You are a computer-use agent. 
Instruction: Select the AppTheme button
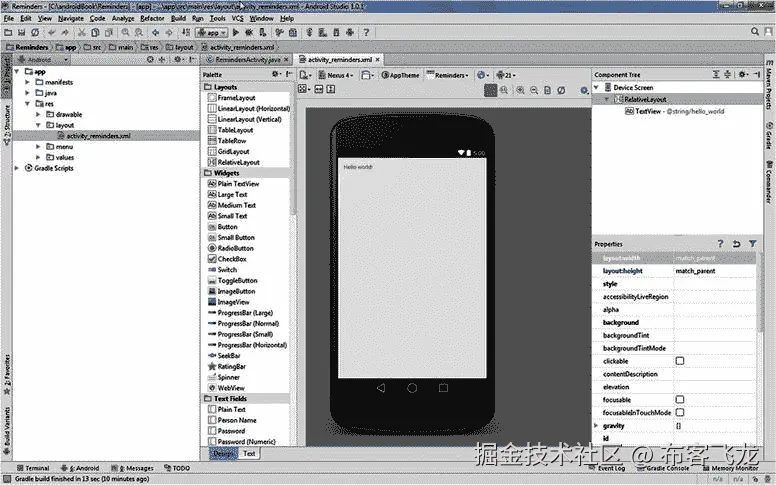tap(400, 75)
